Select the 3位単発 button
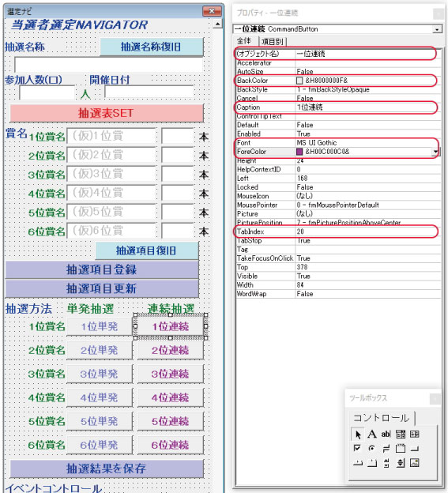Viewport: 448px width, 493px height. 100,374
